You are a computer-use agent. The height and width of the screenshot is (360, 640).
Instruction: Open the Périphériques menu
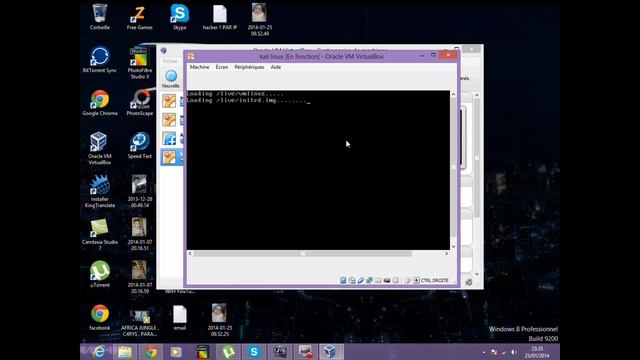pyautogui.click(x=249, y=67)
